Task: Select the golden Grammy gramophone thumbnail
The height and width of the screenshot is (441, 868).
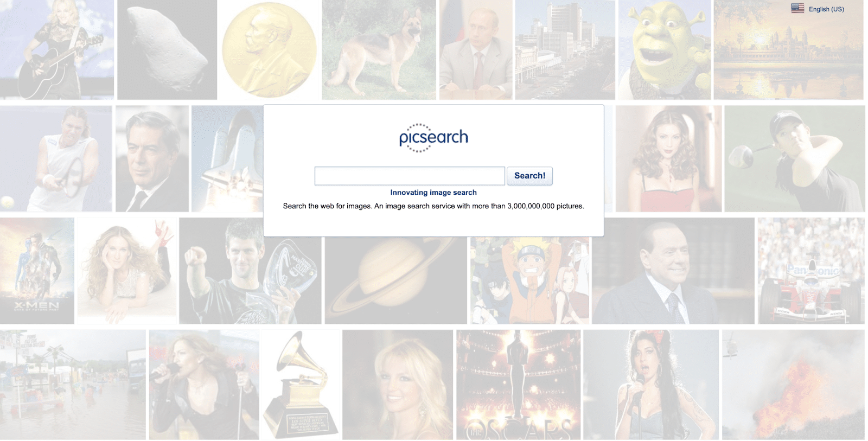Action: (x=301, y=385)
